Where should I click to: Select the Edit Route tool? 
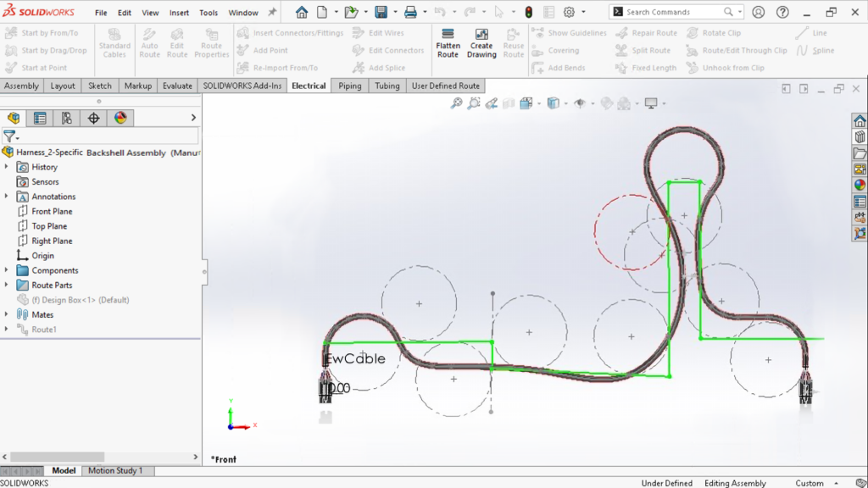177,42
